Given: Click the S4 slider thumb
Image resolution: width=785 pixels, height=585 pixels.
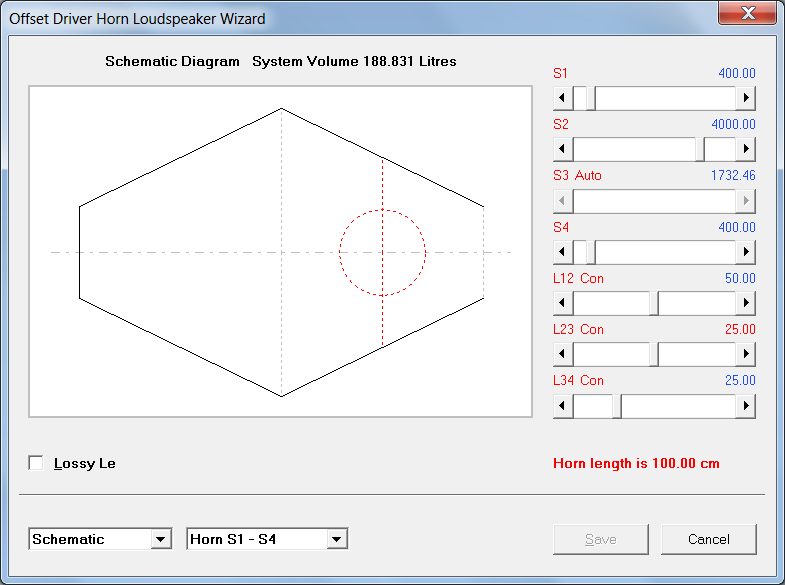Looking at the screenshot, I should pos(591,252).
